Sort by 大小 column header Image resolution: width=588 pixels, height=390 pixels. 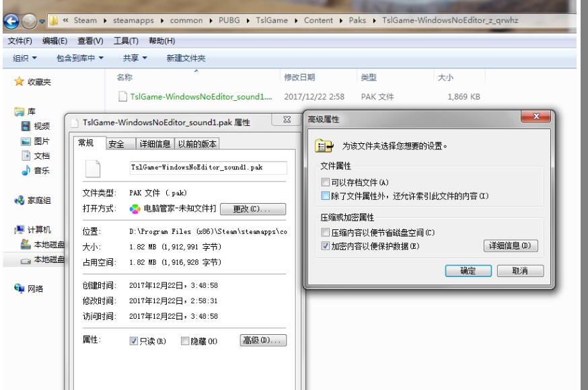445,77
